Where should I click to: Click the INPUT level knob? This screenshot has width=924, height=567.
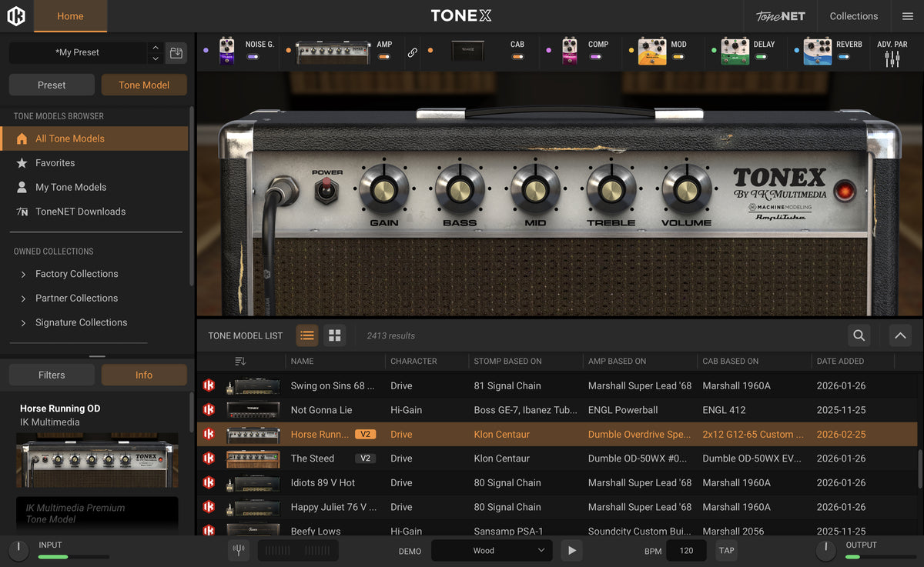point(18,550)
